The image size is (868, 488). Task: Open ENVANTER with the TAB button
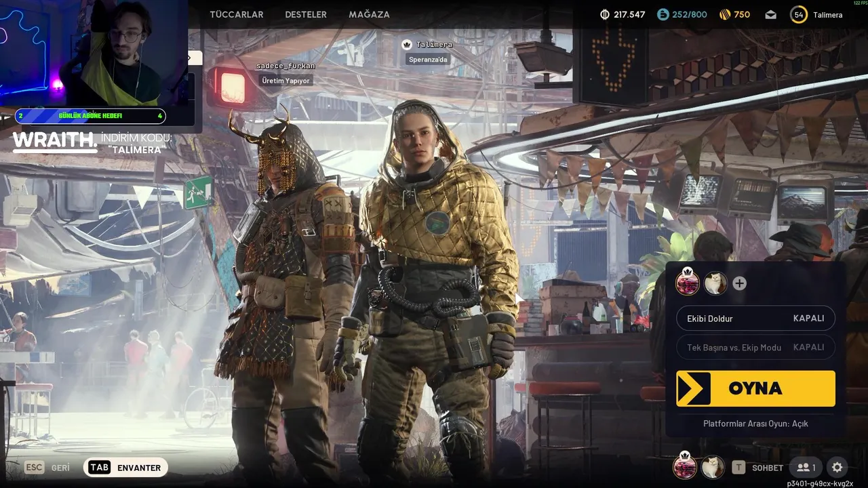[125, 468]
